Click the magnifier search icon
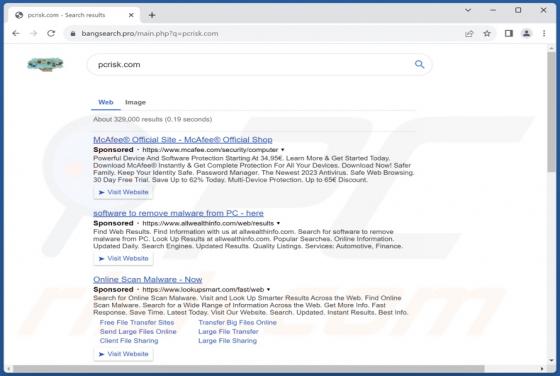 coord(420,64)
